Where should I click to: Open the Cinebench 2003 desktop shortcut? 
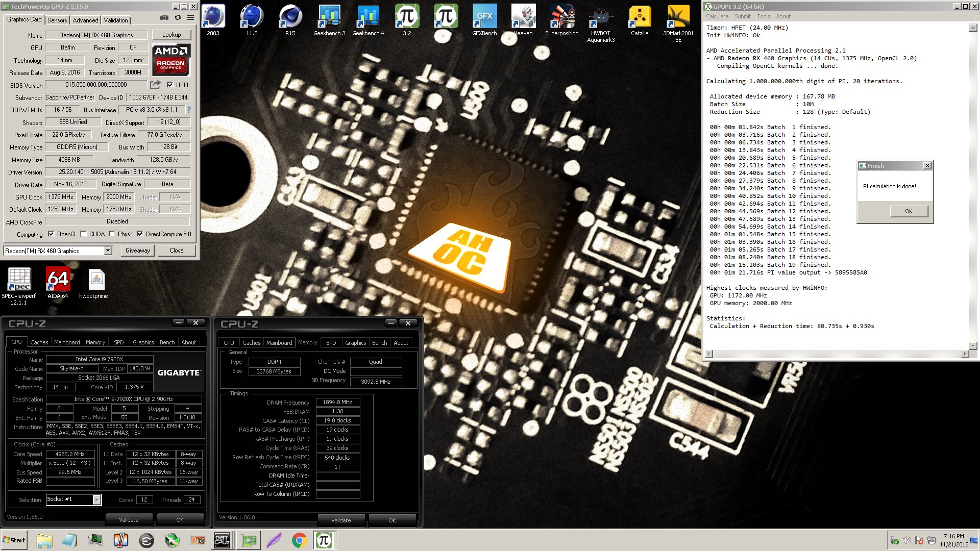(213, 20)
